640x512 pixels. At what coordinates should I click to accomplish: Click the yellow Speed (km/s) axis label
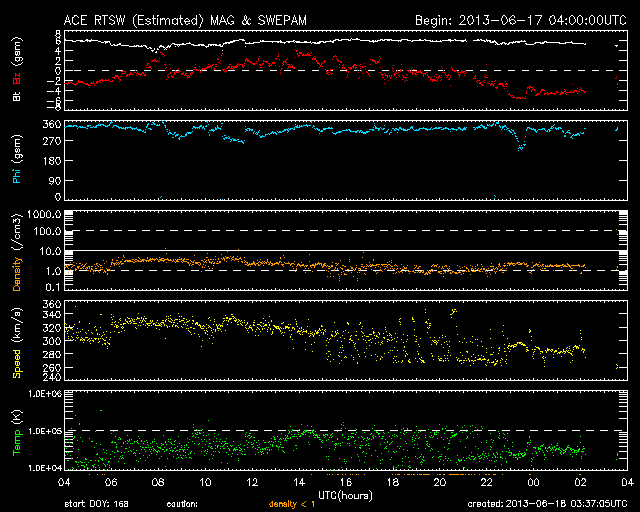pos(17,343)
